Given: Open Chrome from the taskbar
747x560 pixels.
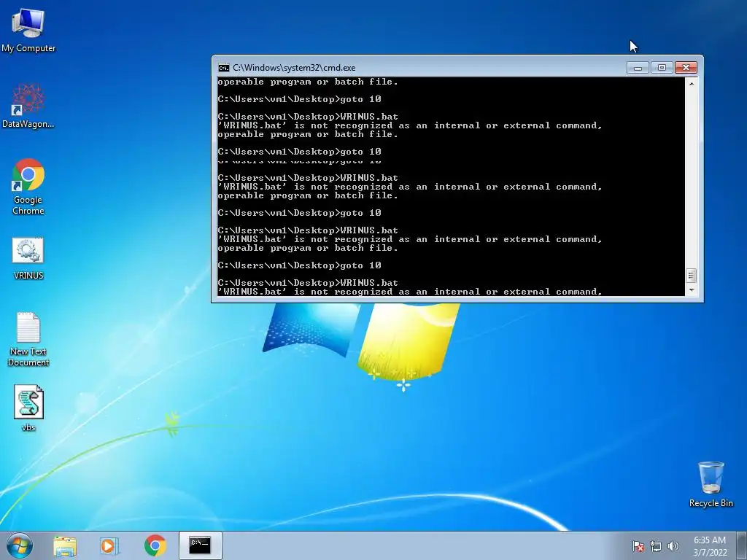Looking at the screenshot, I should pyautogui.click(x=155, y=545).
